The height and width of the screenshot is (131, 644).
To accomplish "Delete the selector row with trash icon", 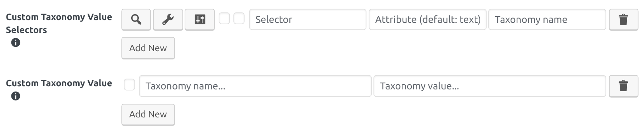I will [x=624, y=20].
